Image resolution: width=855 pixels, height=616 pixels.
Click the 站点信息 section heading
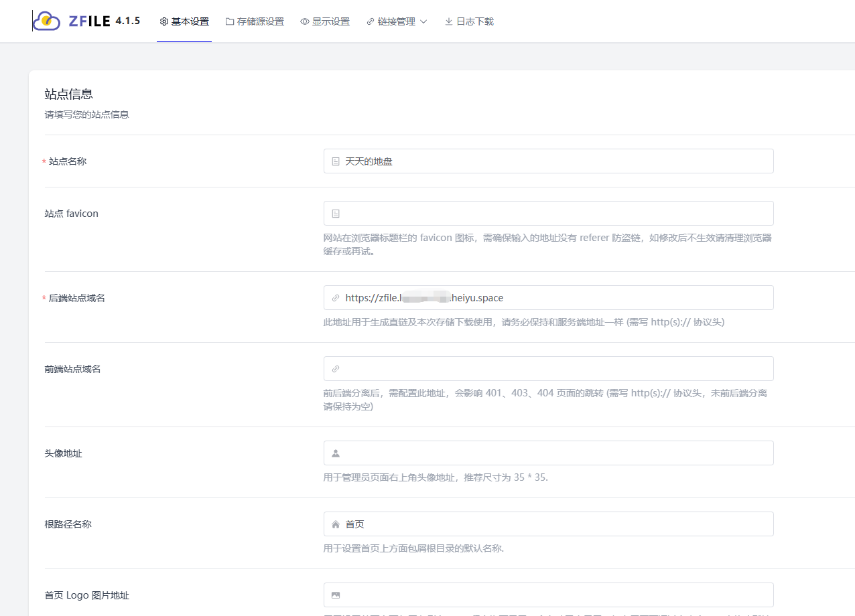tap(68, 94)
